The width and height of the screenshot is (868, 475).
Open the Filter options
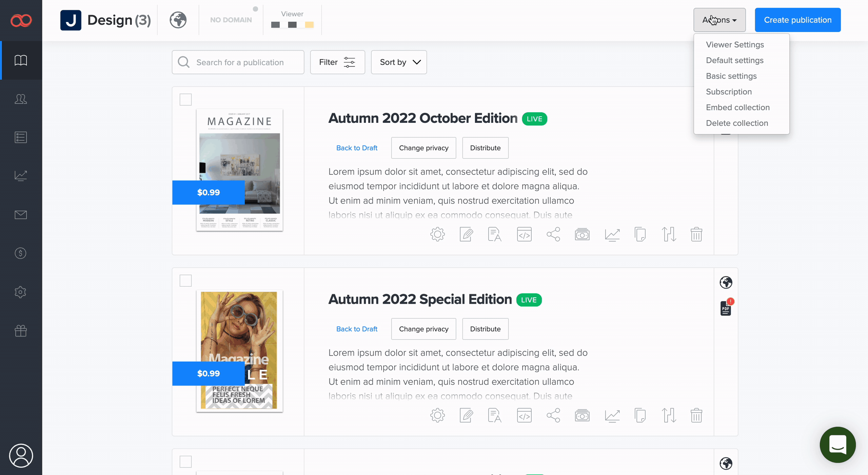[337, 62]
